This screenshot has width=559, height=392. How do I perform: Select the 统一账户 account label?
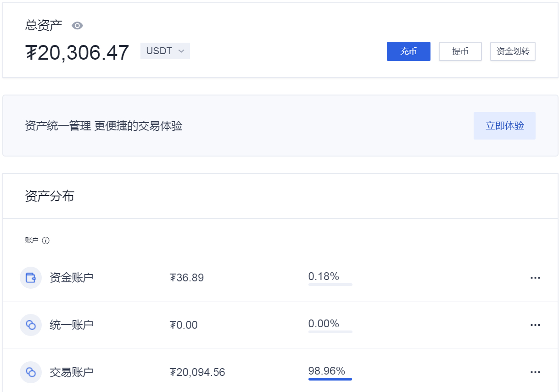pos(72,325)
